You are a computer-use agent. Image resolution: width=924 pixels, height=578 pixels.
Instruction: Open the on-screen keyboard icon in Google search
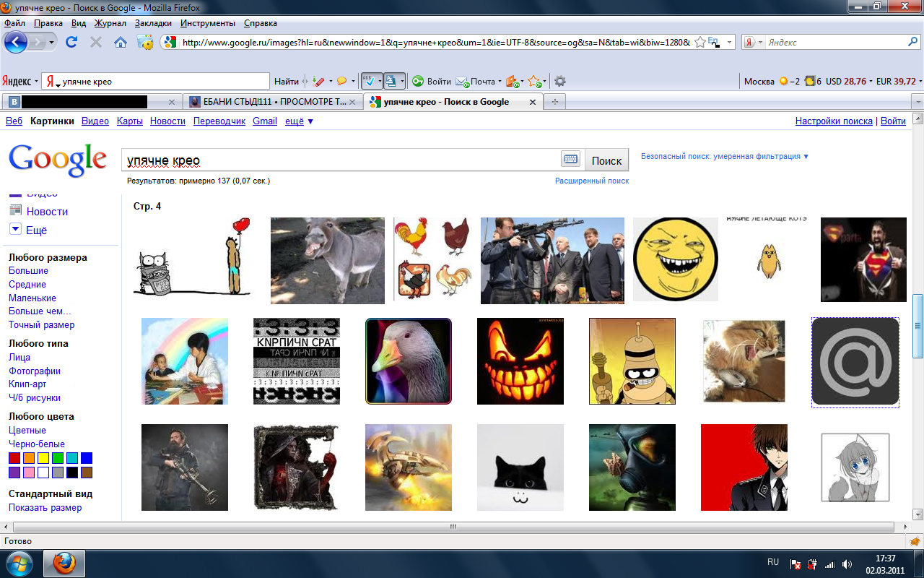[x=570, y=160]
